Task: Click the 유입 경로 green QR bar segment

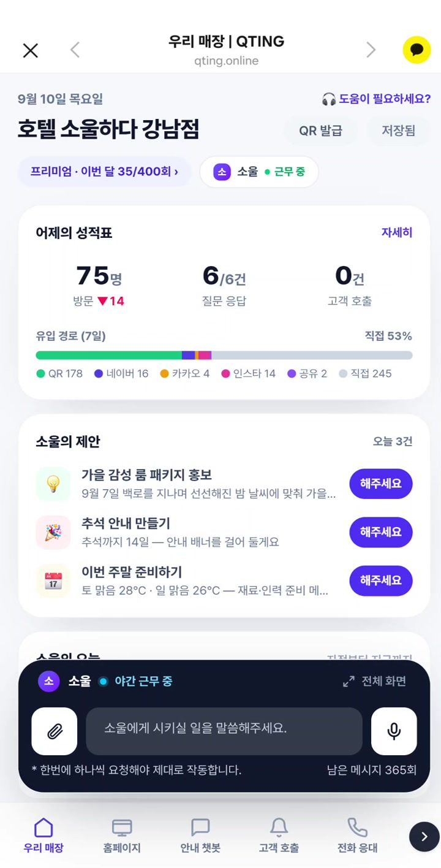Action: click(x=109, y=356)
